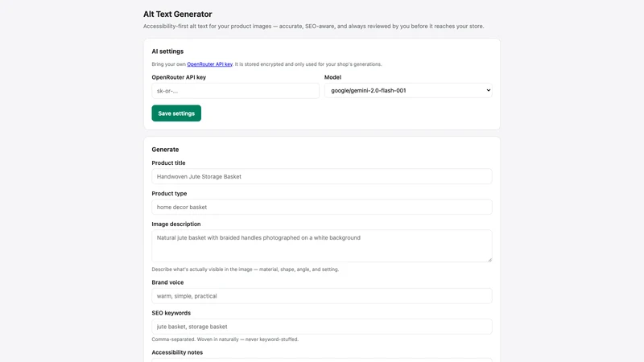Viewport: 644px width, 362px height.
Task: Click the Image description label
Action: [176, 224]
